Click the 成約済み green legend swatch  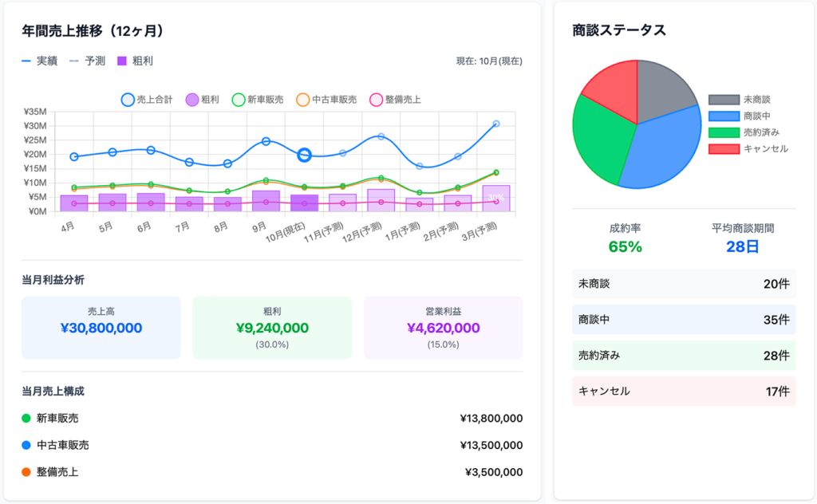click(x=723, y=132)
